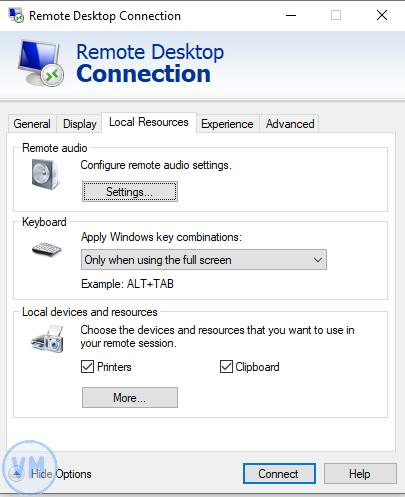Uncheck the Clipboard checkbox
This screenshot has width=405, height=497.
[x=226, y=367]
